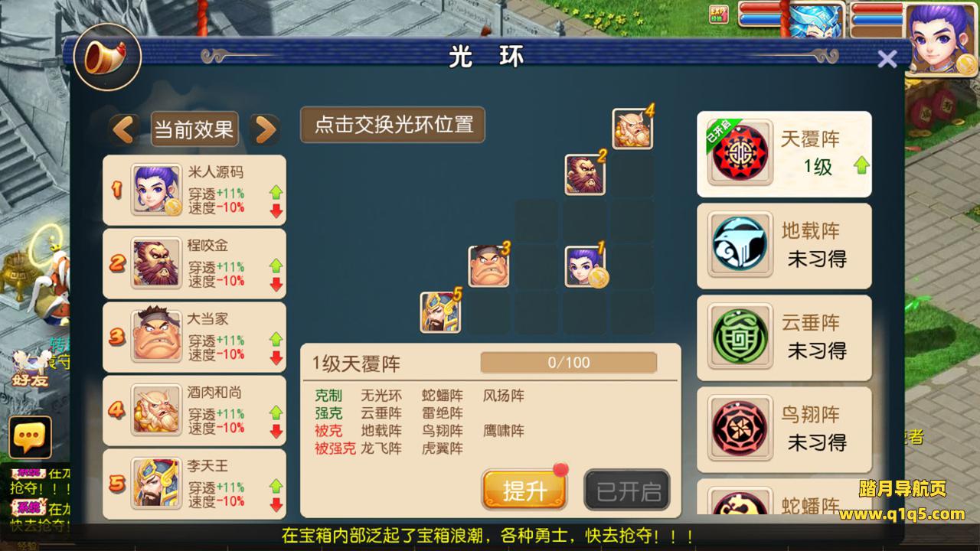Select the 云垂阵 green formation icon
The width and height of the screenshot is (980, 551).
(739, 337)
